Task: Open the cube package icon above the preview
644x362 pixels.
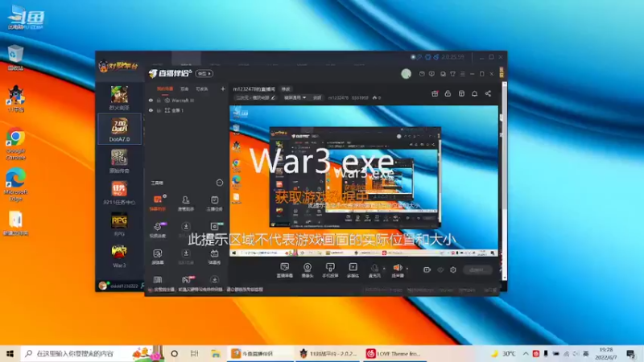Action: pyautogui.click(x=461, y=93)
